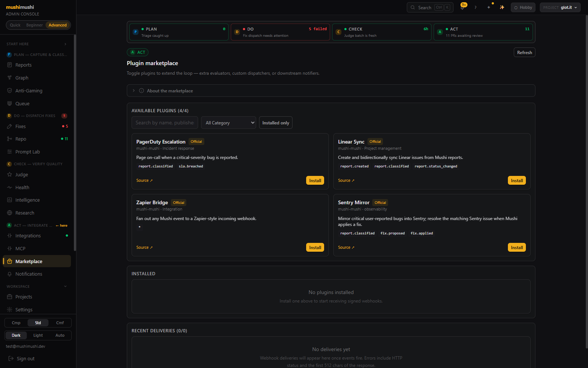Screen dimensions: 588x368
Task: Set density to Cmf
Action: [60, 323]
